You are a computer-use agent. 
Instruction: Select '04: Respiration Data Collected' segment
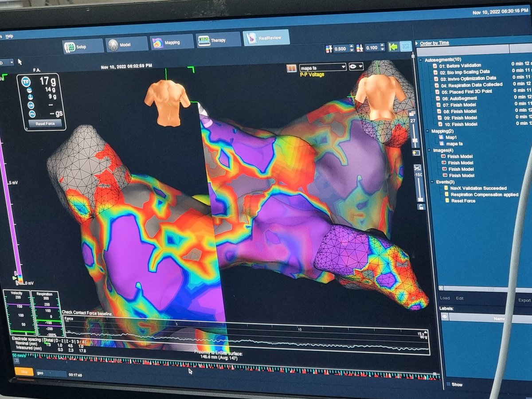[471, 85]
